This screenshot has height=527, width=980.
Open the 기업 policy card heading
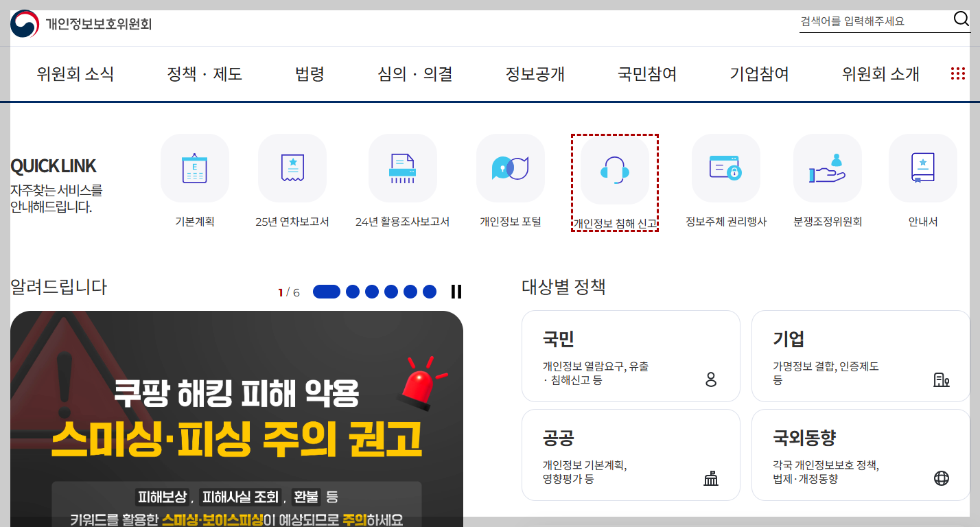(789, 339)
